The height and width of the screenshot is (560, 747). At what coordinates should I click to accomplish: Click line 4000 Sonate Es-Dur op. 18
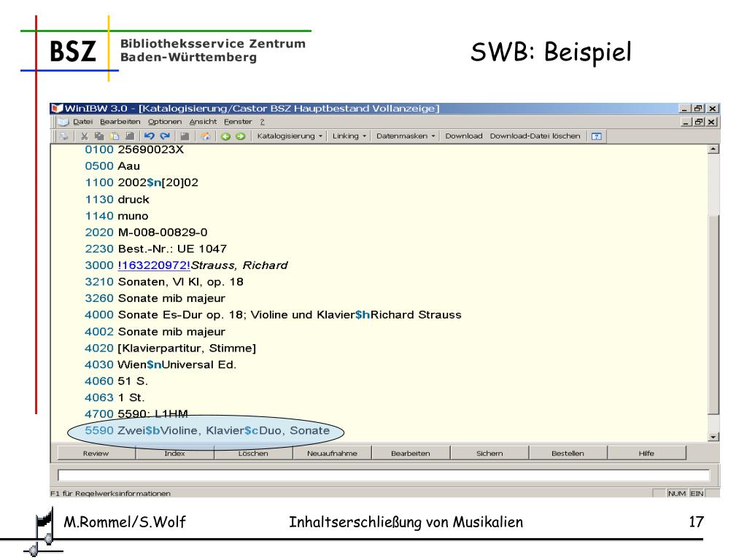click(x=274, y=315)
